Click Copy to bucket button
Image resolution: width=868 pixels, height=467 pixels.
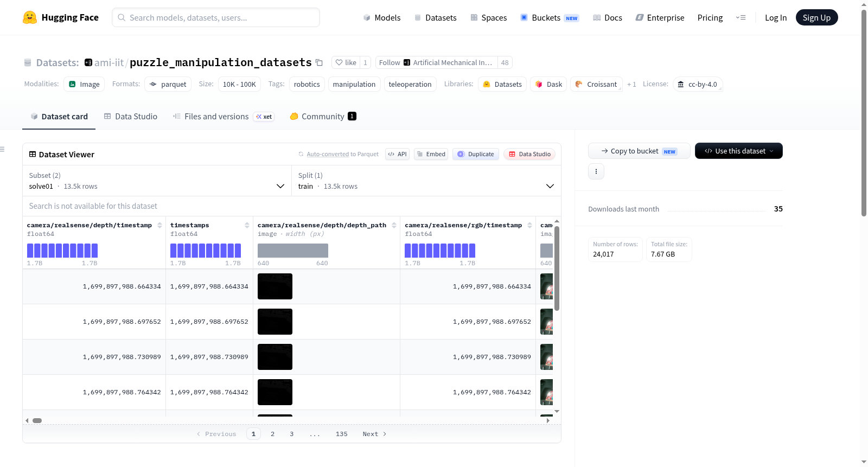pyautogui.click(x=639, y=151)
